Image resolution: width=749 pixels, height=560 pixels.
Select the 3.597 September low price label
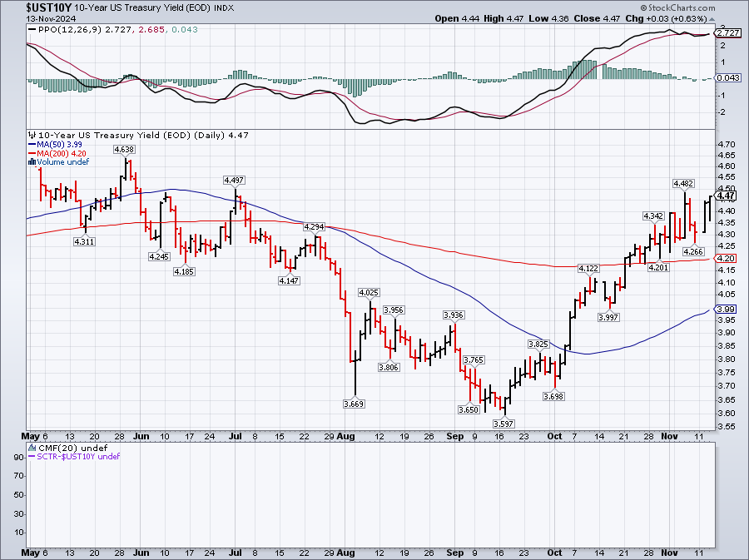coord(502,423)
